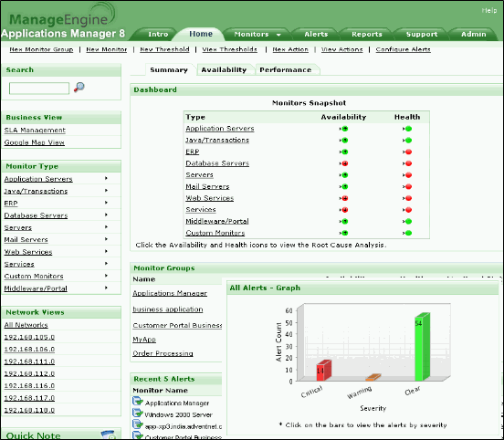This screenshot has width=504, height=440.
Task: Click alert icon beside Applications Manager
Action: click(x=138, y=401)
